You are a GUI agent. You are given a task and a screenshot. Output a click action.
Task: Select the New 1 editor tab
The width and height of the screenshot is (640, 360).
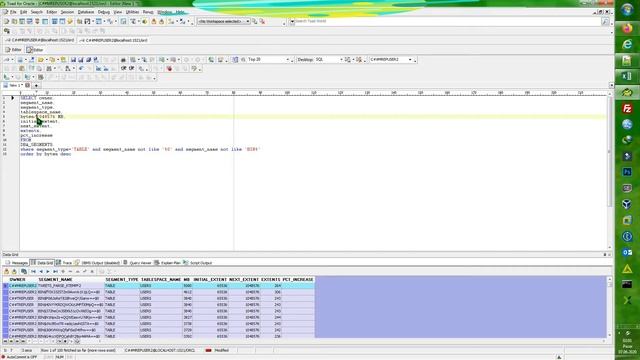click(x=16, y=85)
